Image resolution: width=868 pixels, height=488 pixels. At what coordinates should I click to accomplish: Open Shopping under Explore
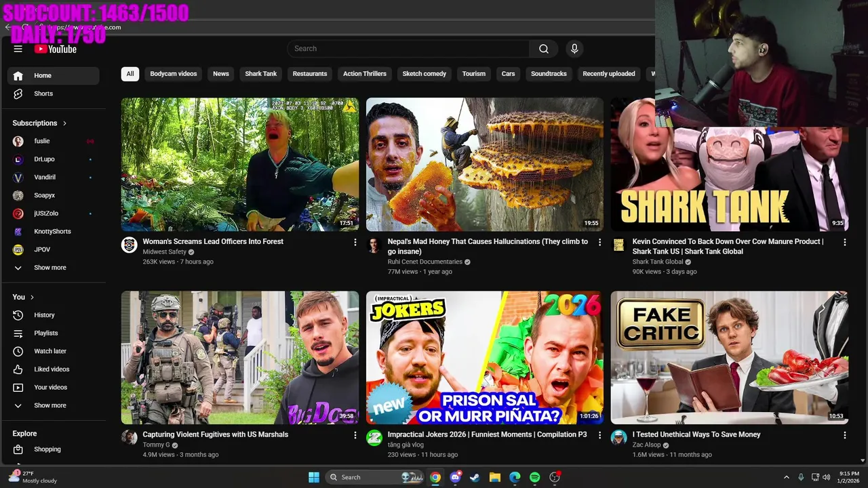[54, 449]
